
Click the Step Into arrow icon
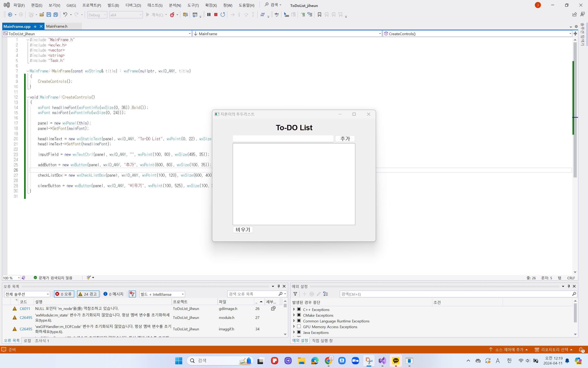point(239,15)
